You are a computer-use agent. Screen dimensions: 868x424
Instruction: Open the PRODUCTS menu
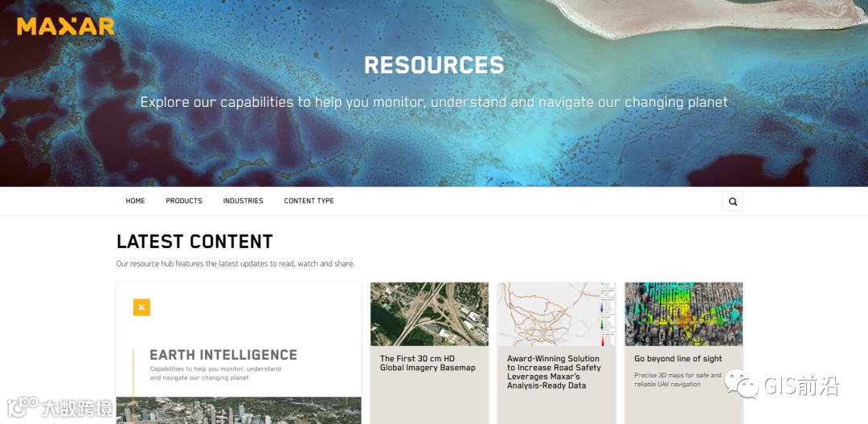coord(184,201)
